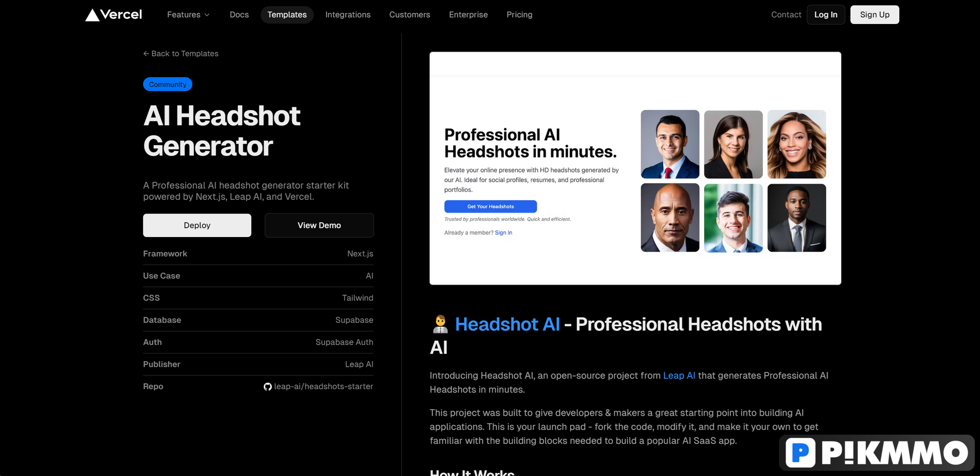This screenshot has height=476, width=980.
Task: Open the GitHub icon beside leap-ai/headshots-starter
Action: [267, 387]
